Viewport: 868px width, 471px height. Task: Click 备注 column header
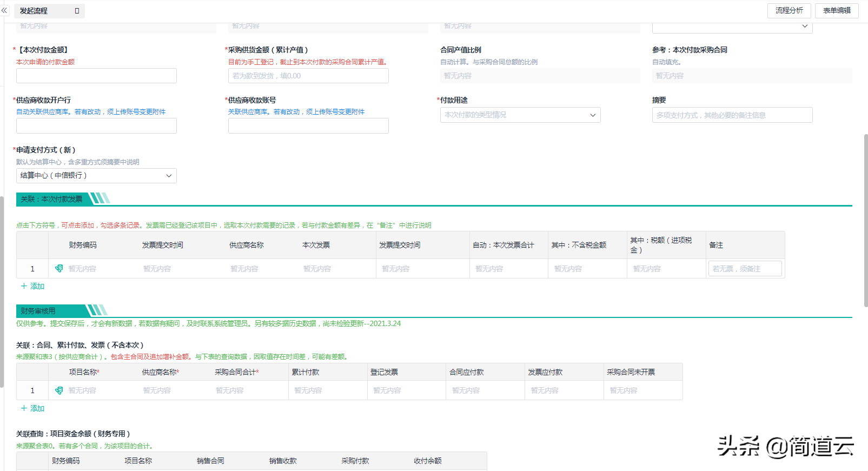716,245
